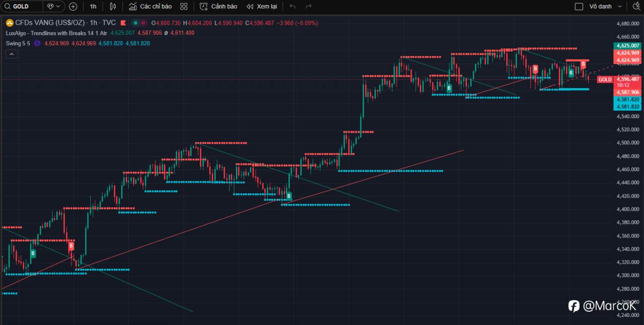Click the purple loading icon beside Swing 5 5

tap(37, 43)
